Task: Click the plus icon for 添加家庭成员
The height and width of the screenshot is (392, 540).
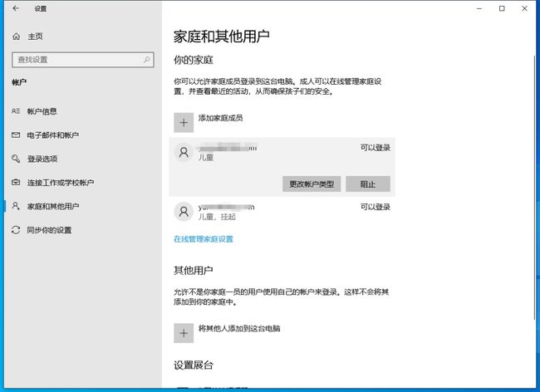Action: [184, 123]
